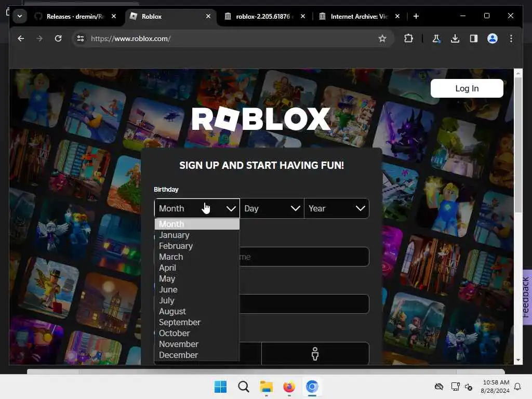Image resolution: width=532 pixels, height=399 pixels.
Task: Click the username input field
Action: 304,257
